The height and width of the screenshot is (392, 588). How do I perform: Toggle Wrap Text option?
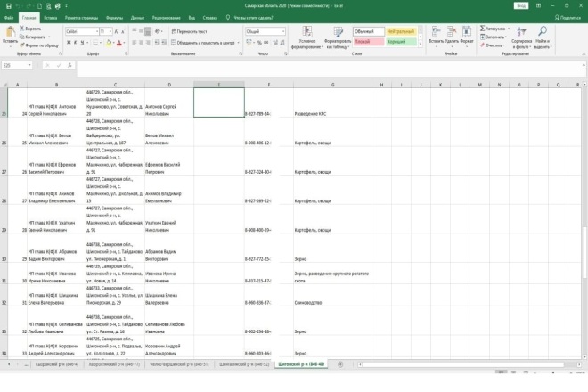click(x=189, y=31)
